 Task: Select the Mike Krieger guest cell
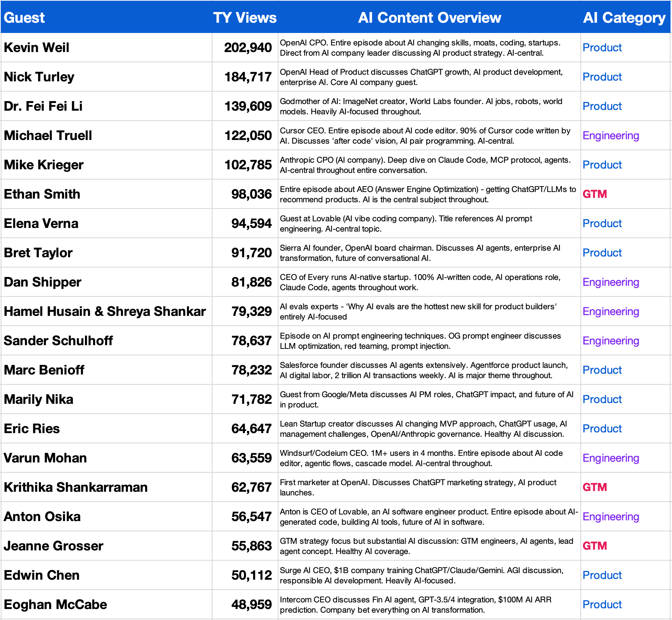tap(106, 165)
